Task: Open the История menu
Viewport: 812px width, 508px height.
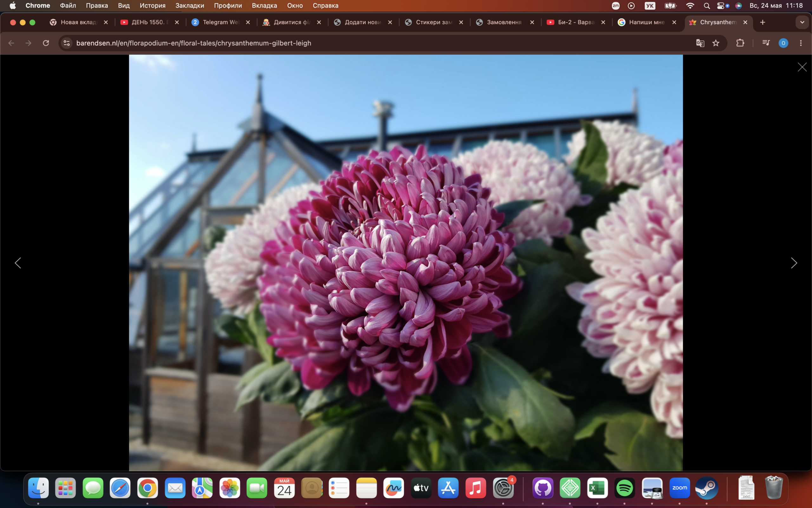Action: tap(153, 5)
